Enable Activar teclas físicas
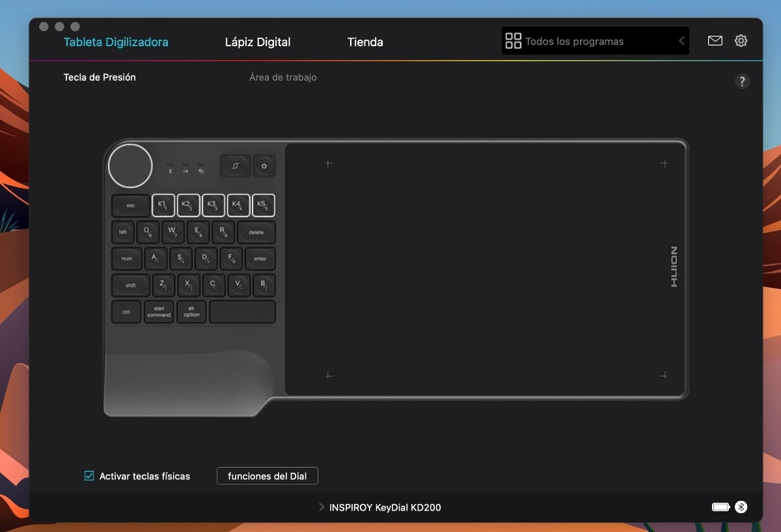The image size is (781, 532). click(89, 475)
